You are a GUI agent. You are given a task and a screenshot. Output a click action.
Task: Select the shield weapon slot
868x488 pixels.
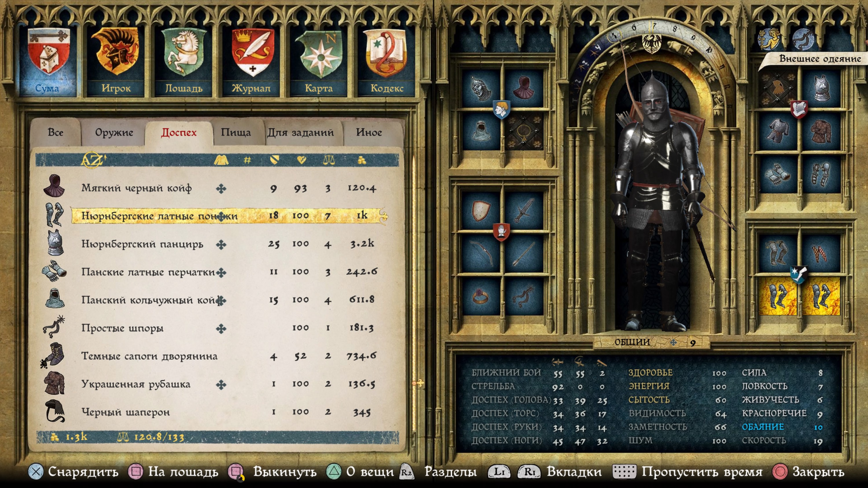pos(481,211)
